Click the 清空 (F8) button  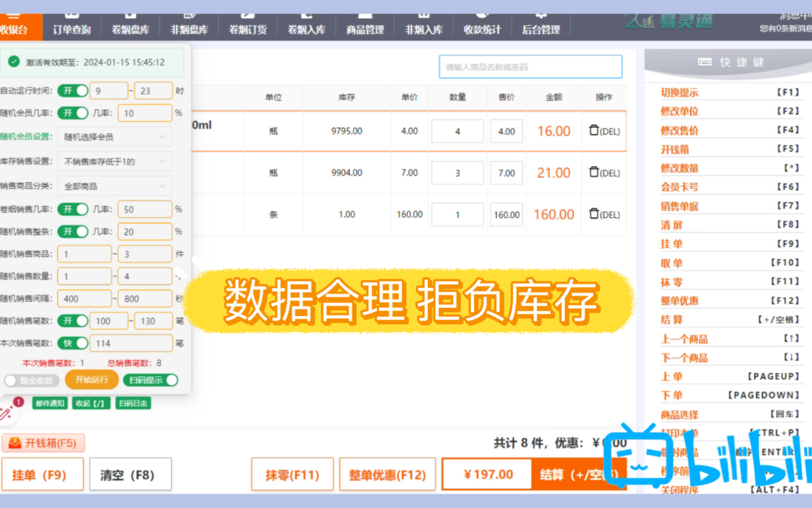pos(130,475)
